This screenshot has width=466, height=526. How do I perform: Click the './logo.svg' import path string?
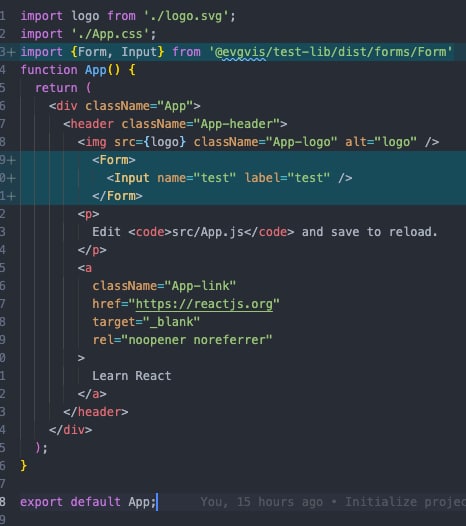pos(186,16)
